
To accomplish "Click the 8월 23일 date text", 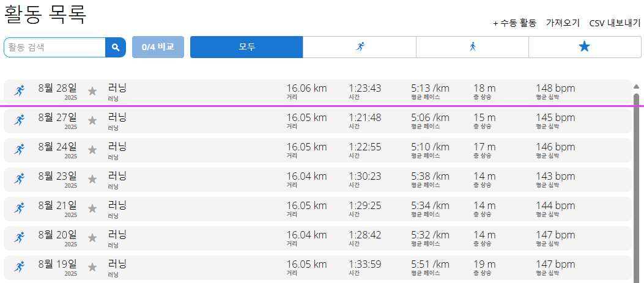I will pos(57,176).
